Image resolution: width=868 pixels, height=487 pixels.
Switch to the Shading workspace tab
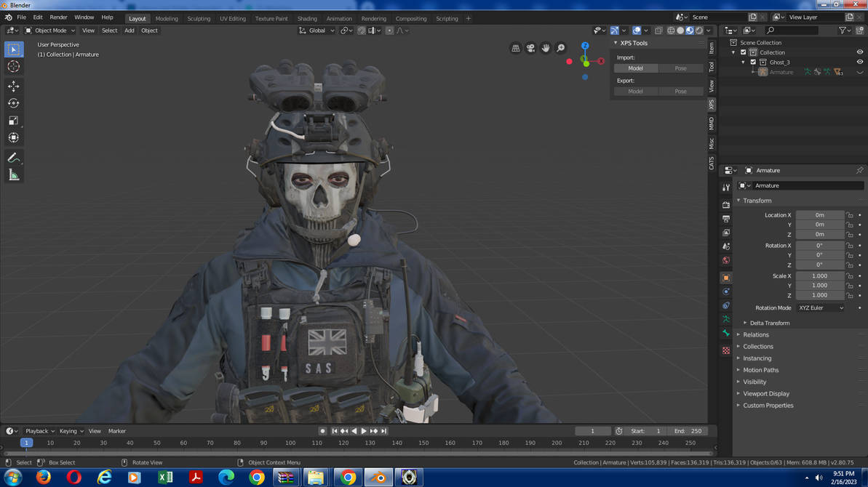coord(307,19)
